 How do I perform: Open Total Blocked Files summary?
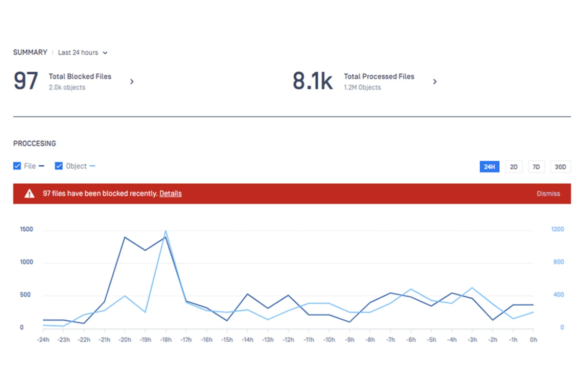pyautogui.click(x=80, y=77)
